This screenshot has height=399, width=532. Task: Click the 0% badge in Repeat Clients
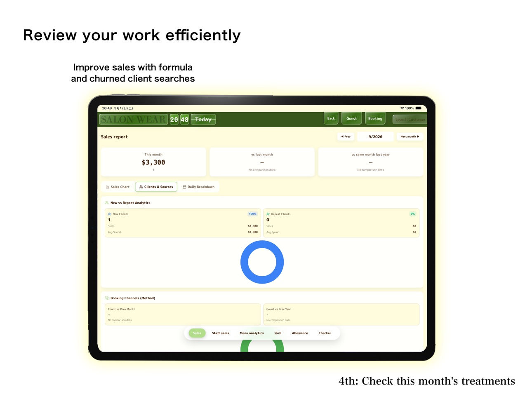click(412, 214)
